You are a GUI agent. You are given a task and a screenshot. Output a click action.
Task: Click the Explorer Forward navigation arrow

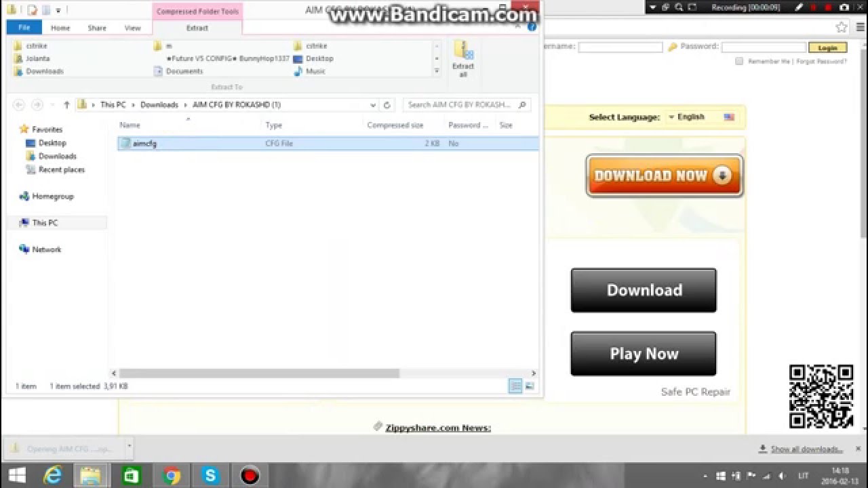coord(38,105)
